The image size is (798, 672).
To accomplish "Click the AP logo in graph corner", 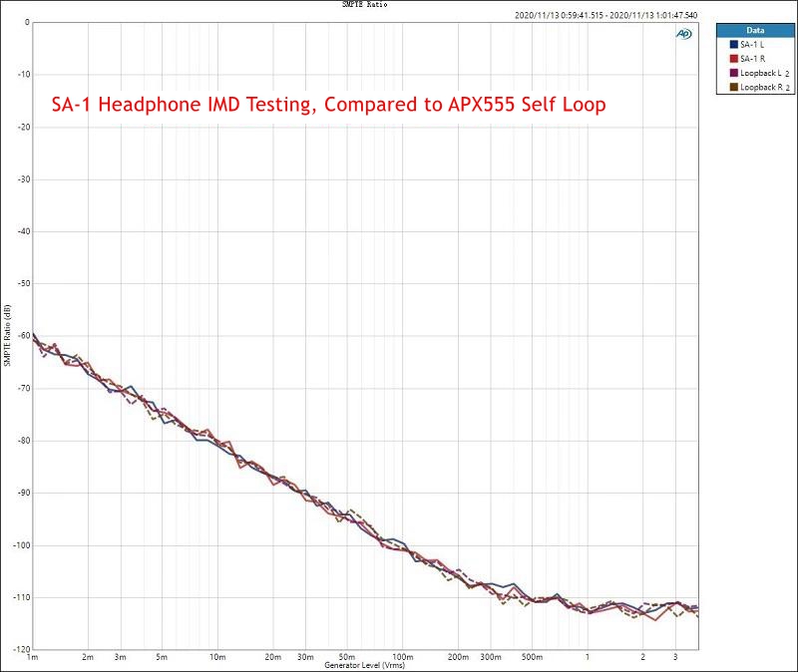I will click(x=684, y=34).
